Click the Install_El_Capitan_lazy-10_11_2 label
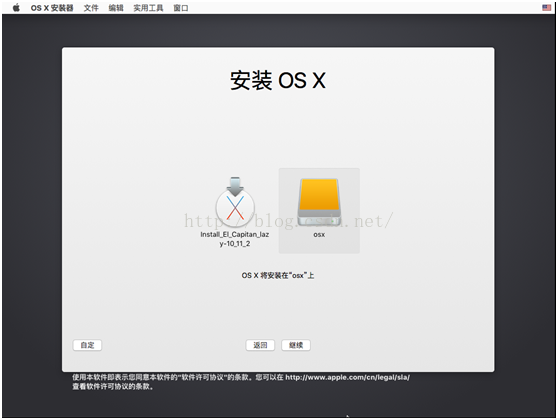The image size is (558, 420). point(235,239)
